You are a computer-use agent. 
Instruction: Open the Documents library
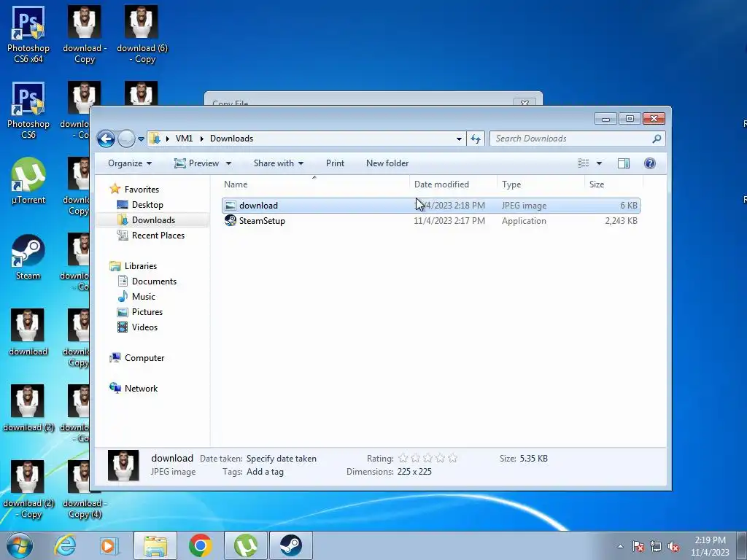[154, 281]
